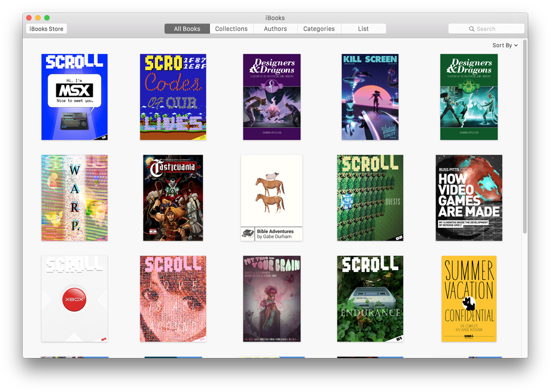Open the iBooks Store
This screenshot has width=550, height=392.
coord(46,29)
